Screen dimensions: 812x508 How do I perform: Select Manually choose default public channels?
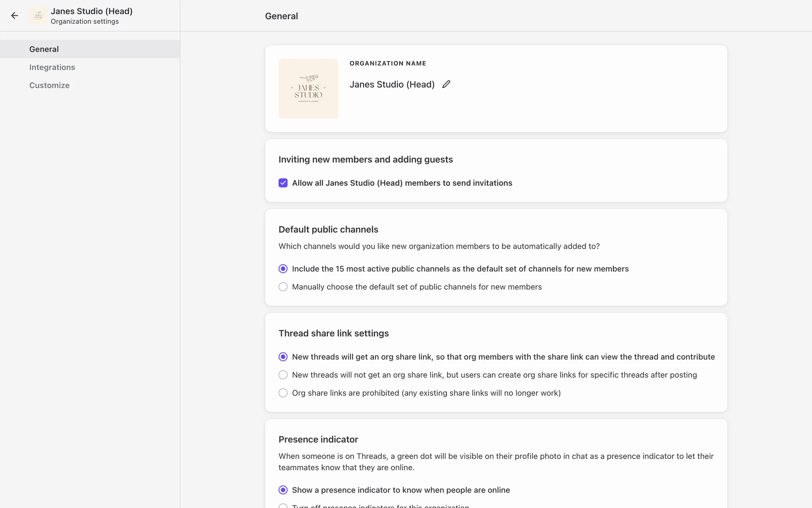point(283,287)
